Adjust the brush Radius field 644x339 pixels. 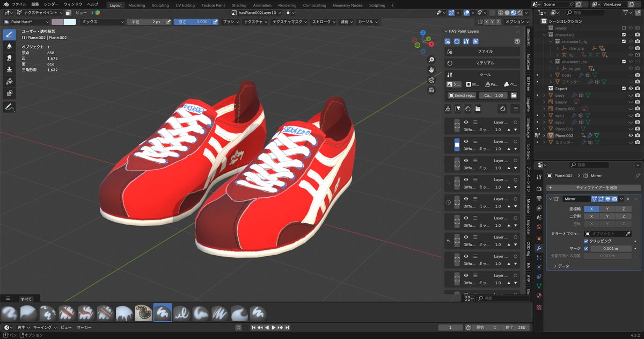coord(145,22)
